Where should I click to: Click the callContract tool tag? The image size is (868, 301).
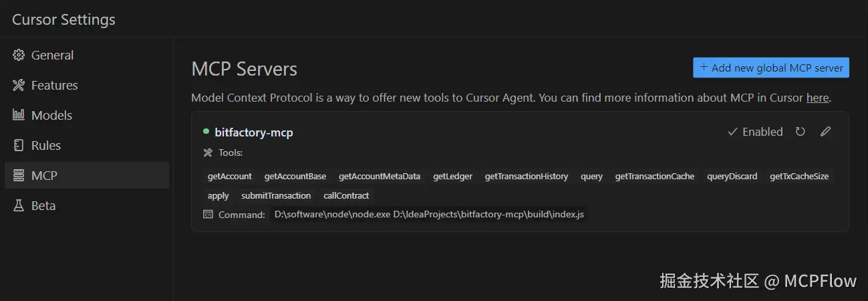pyautogui.click(x=346, y=196)
